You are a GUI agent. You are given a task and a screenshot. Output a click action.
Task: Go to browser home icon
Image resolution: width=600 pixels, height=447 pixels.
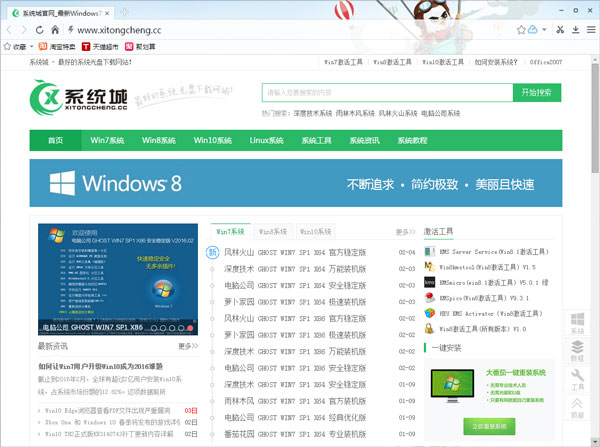[55, 29]
